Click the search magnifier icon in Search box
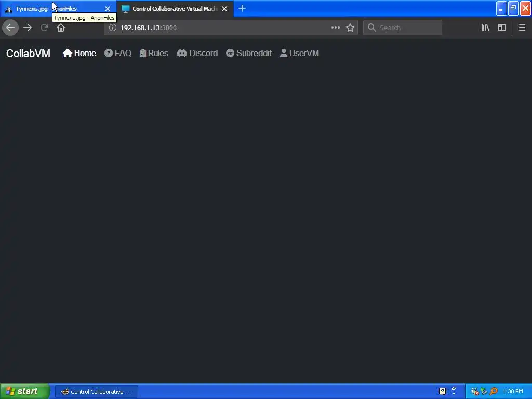This screenshot has width=532, height=399. point(371,28)
